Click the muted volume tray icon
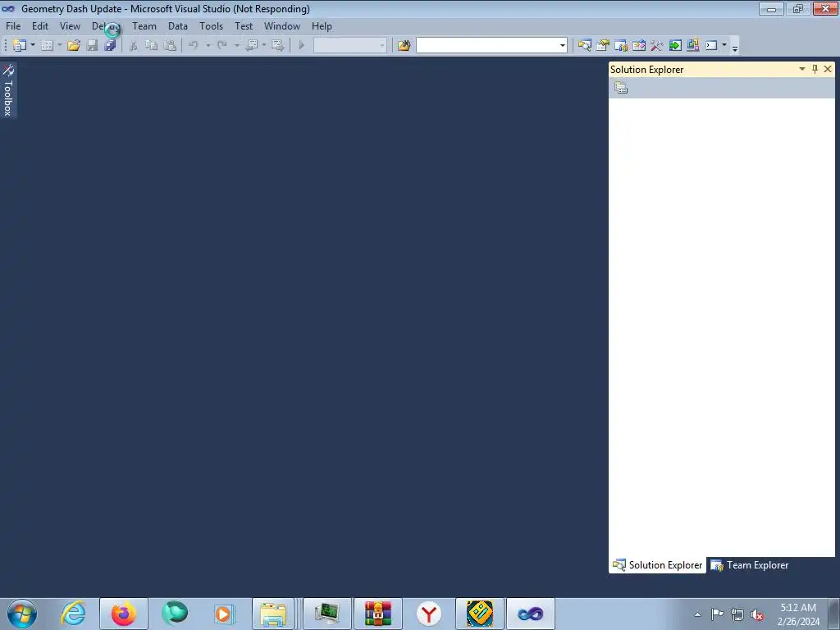This screenshot has height=630, width=840. pos(757,614)
